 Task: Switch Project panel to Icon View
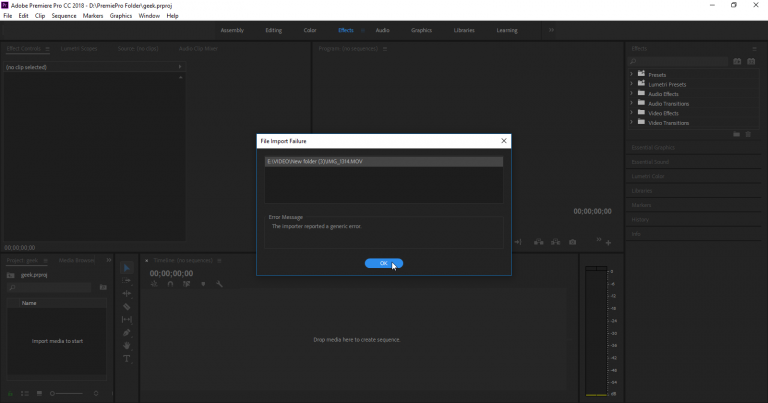click(40, 393)
